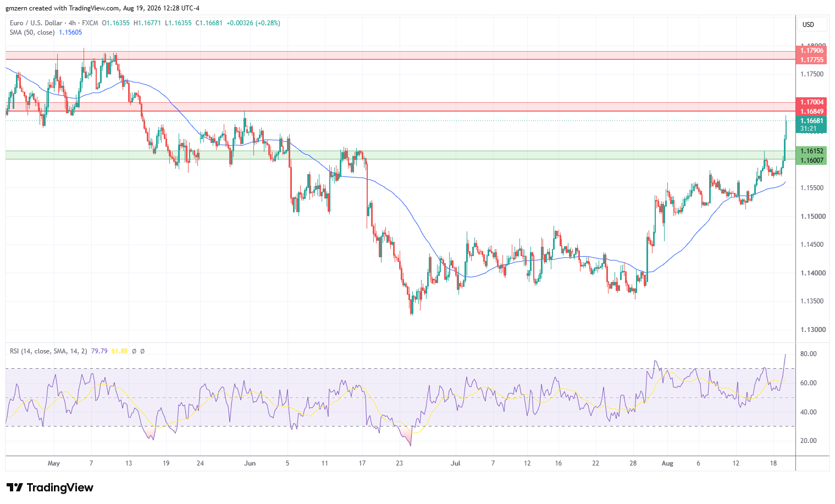Click the 31:21 countdown timer label

coord(808,129)
